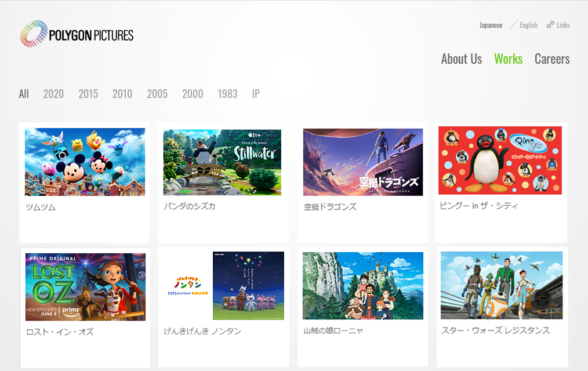Open the Pingu red penguin thumbnail

click(x=500, y=161)
